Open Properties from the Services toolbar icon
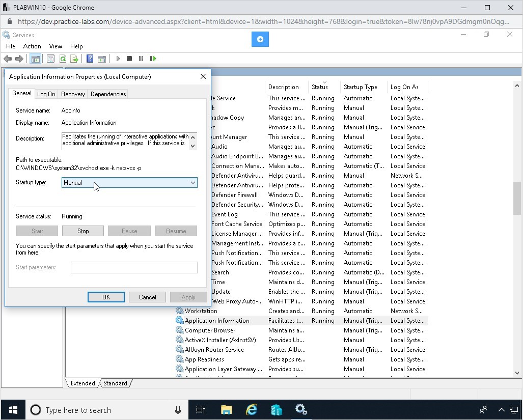523x420 pixels. pyautogui.click(x=51, y=59)
